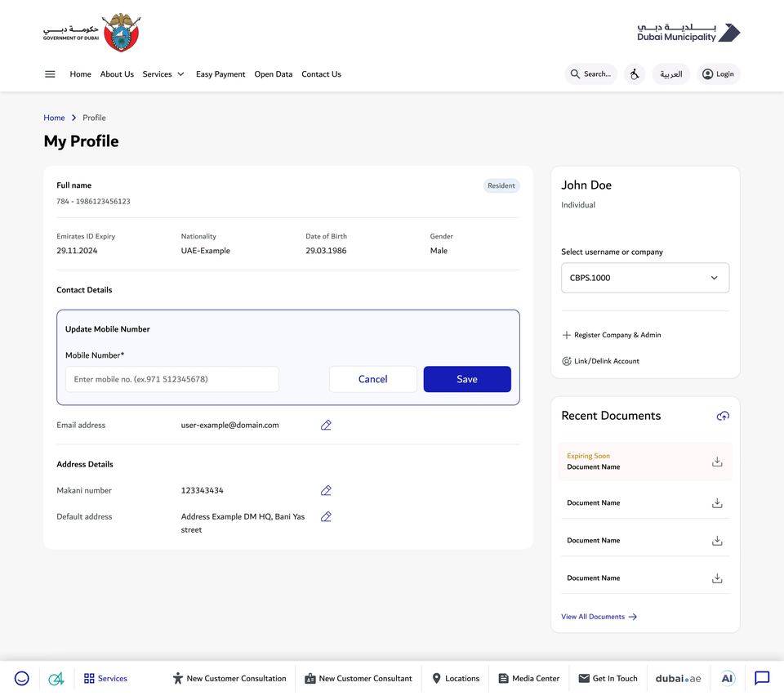
Task: Navigate to Open Data page
Action: tap(274, 74)
